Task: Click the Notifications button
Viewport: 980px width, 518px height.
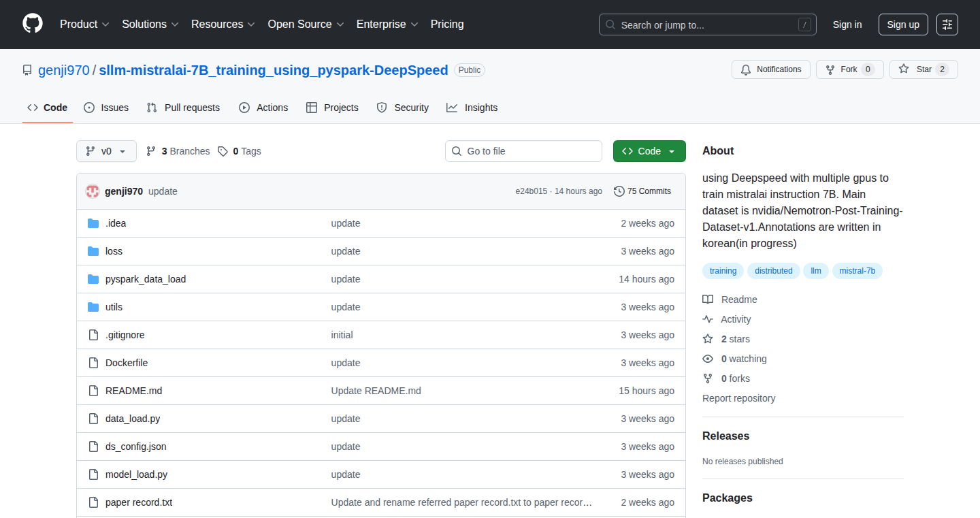Action: click(x=771, y=69)
